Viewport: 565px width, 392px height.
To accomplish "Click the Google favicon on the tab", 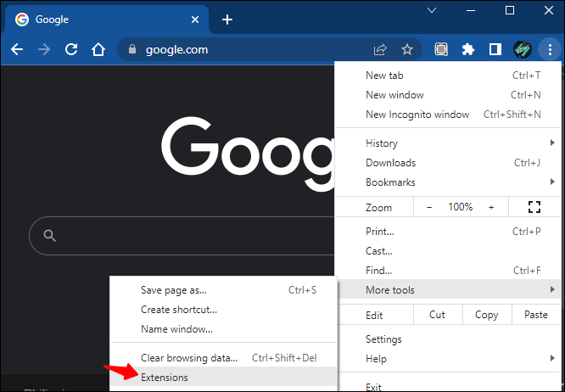I will (22, 20).
